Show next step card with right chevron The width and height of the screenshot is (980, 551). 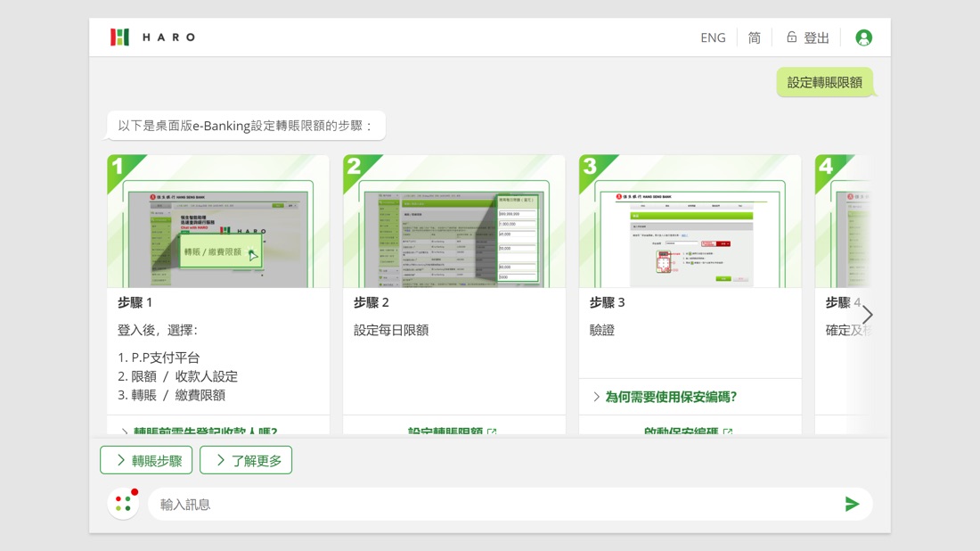click(x=868, y=315)
